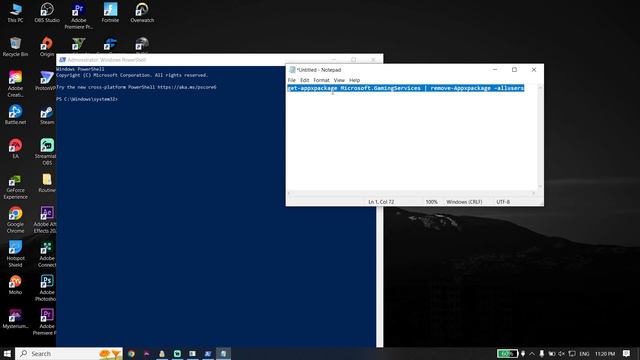Show hidden system tray icons

[x=532, y=353]
